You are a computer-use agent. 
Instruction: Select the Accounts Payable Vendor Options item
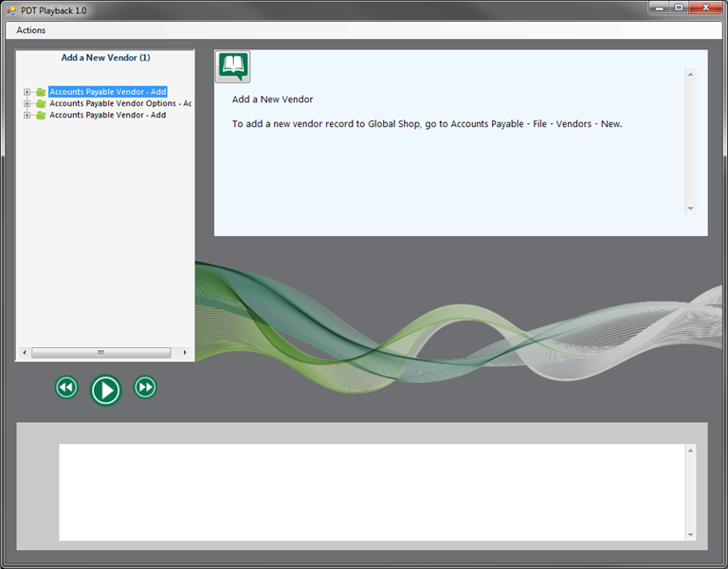pos(120,103)
